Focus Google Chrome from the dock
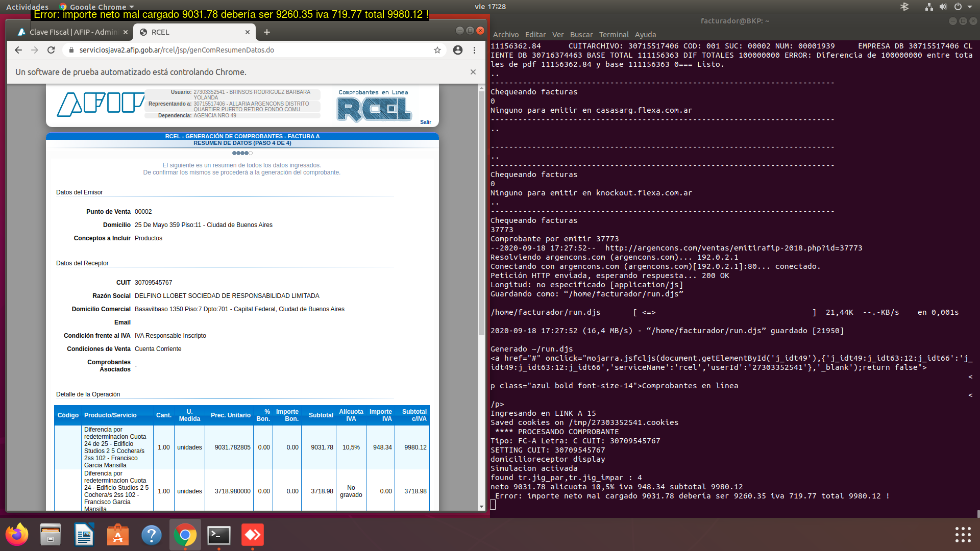 [185, 535]
